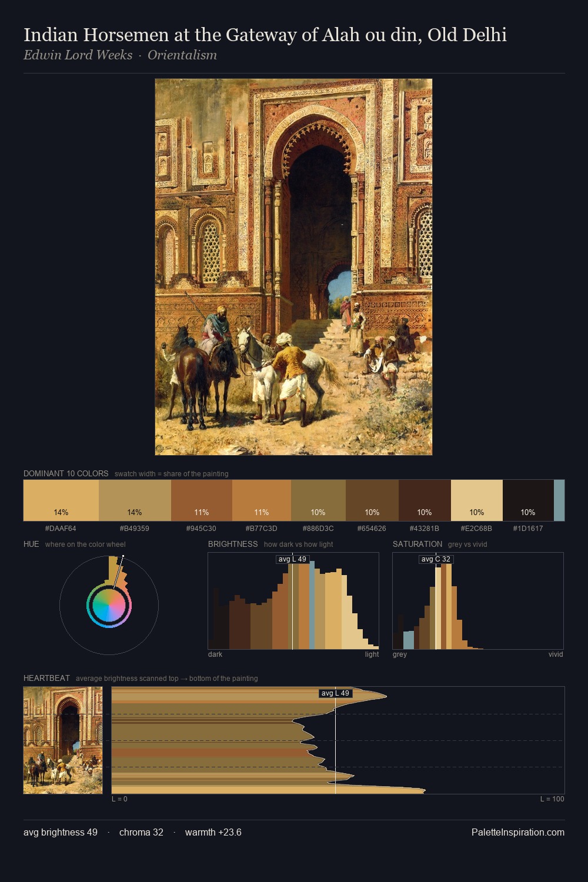Select the #654626 swatch
The image size is (588, 882).
(372, 500)
